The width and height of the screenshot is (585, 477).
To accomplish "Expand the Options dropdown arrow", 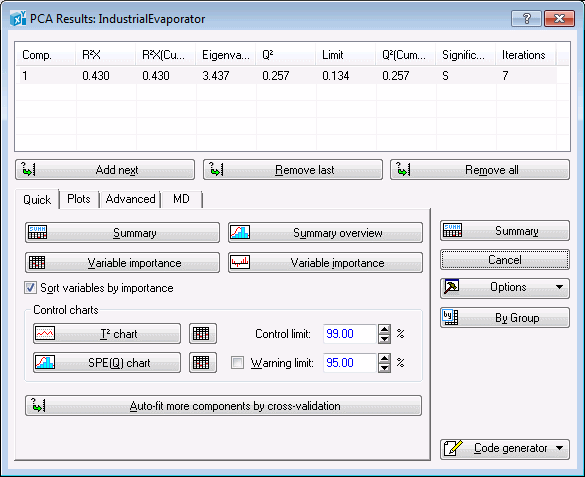I will 559,287.
